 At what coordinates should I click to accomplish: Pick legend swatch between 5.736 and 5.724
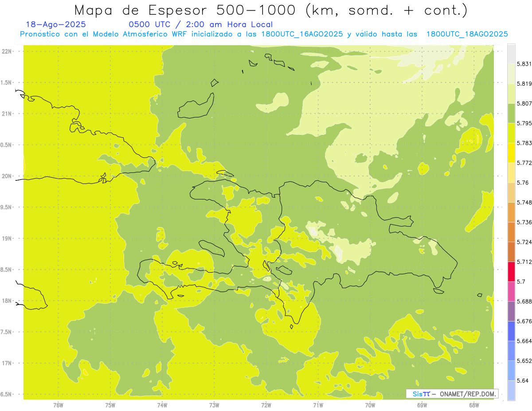pos(511,232)
